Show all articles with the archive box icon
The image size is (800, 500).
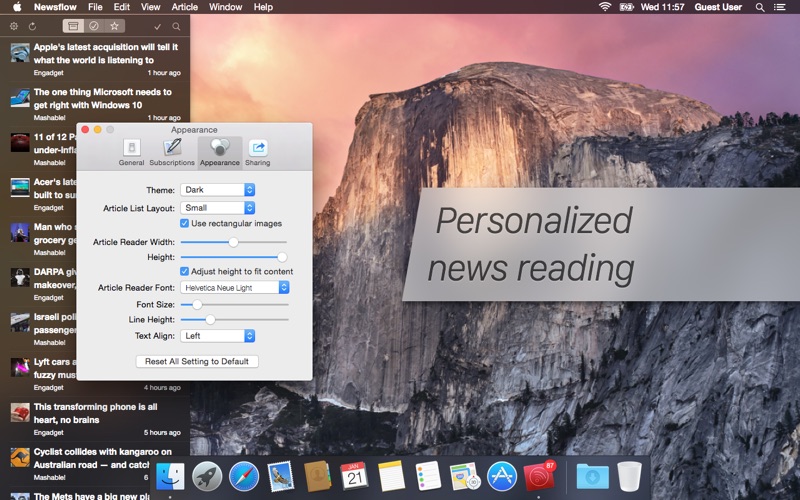(x=73, y=26)
